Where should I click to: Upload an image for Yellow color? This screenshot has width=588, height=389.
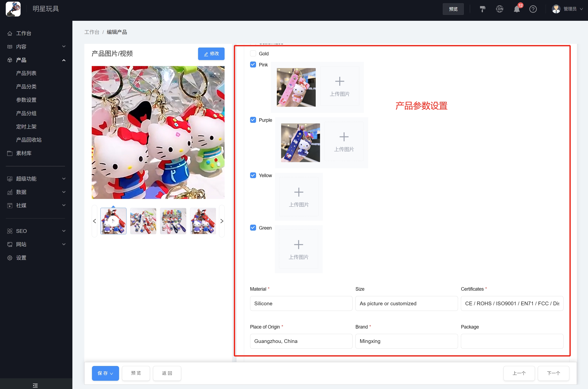point(299,197)
